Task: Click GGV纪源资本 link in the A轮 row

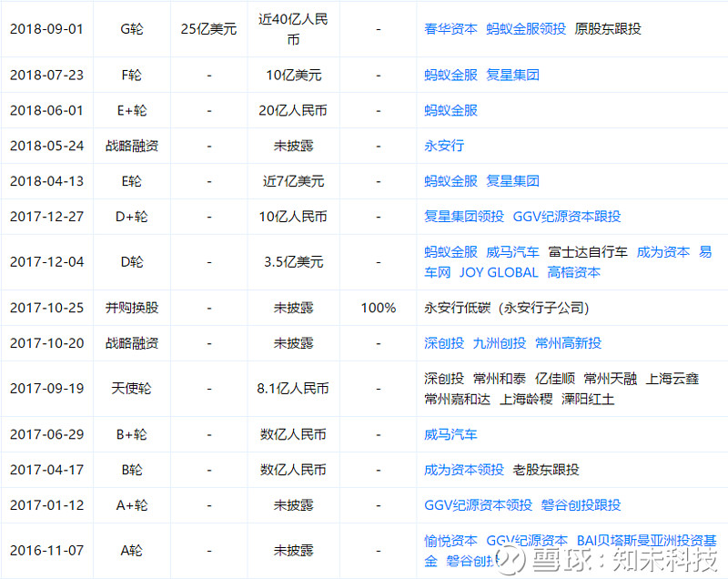Action: click(x=527, y=541)
